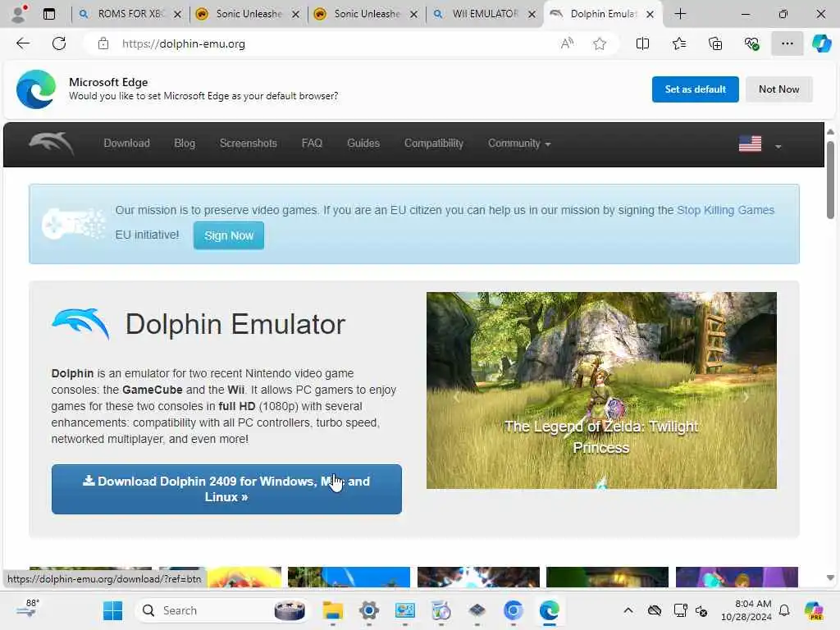Open FAQ in site navigation
840x630 pixels.
(x=312, y=143)
